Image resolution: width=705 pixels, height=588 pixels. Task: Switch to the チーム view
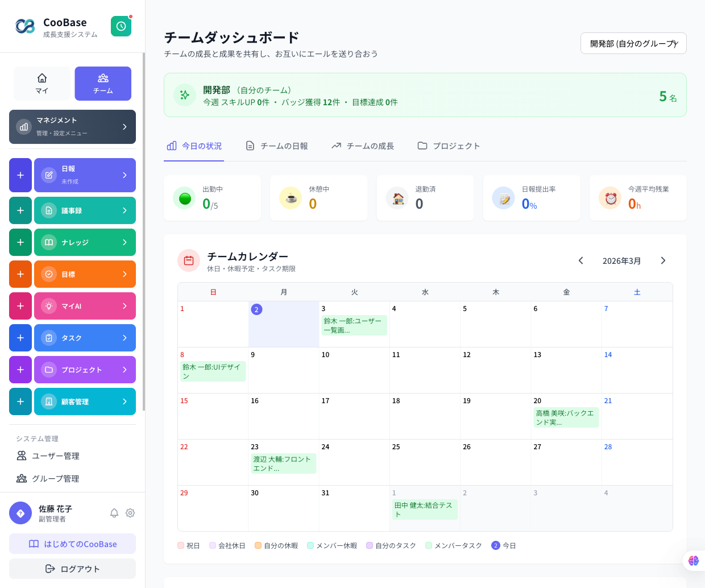[103, 84]
